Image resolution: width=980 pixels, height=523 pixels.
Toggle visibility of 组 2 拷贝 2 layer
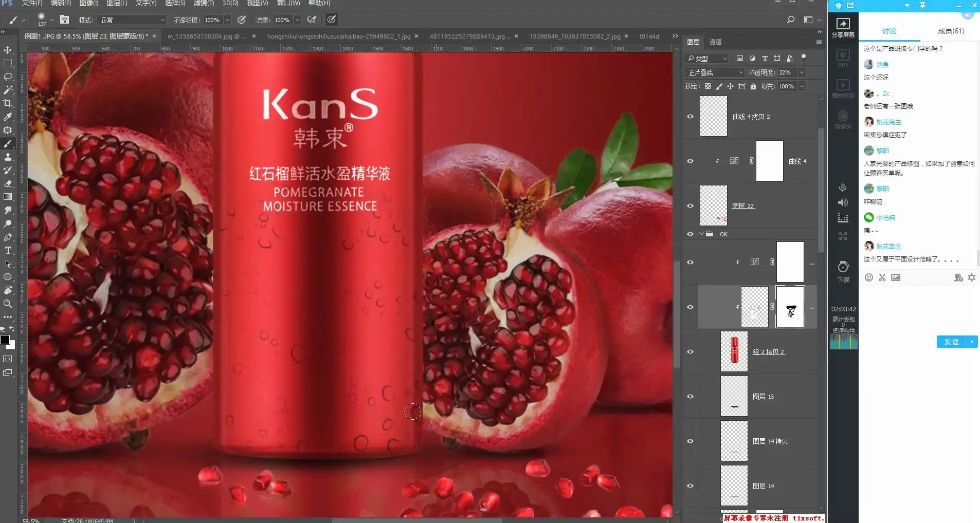coord(690,351)
